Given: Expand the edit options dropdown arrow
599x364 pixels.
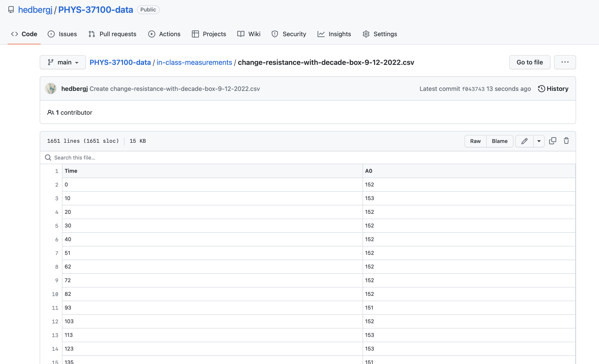Looking at the screenshot, I should 539,141.
